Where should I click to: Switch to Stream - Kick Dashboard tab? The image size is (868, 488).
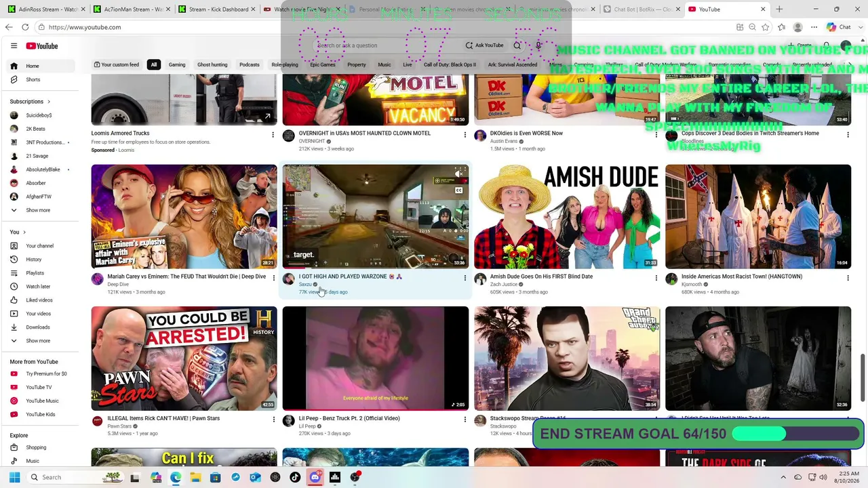click(216, 9)
